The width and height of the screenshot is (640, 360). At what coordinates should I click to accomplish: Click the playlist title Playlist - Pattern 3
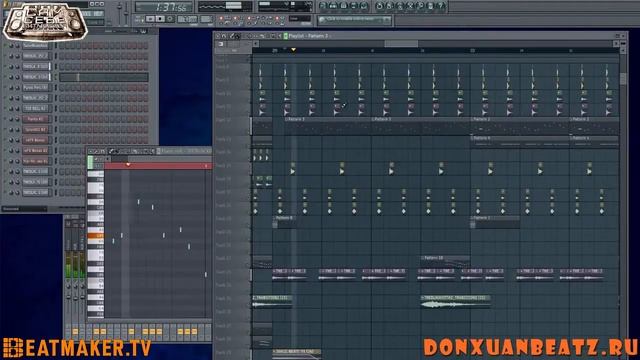pyautogui.click(x=308, y=36)
